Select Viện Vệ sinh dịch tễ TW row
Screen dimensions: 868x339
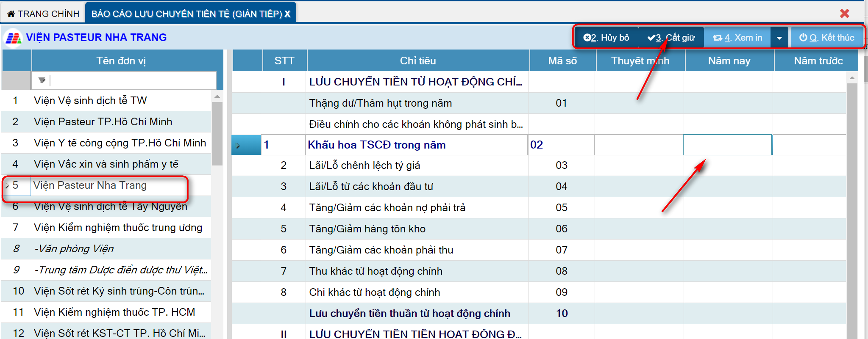coord(90,101)
